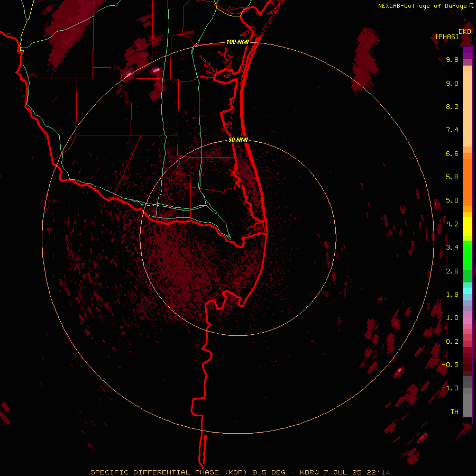476x476 pixels.
Task: Click the DKD label above the color scale
Action: pos(465,32)
